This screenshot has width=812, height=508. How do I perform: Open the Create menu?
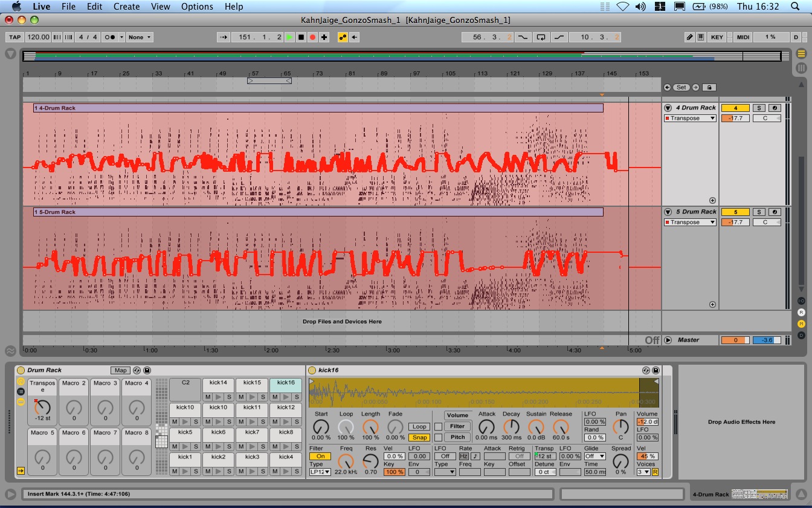[126, 7]
